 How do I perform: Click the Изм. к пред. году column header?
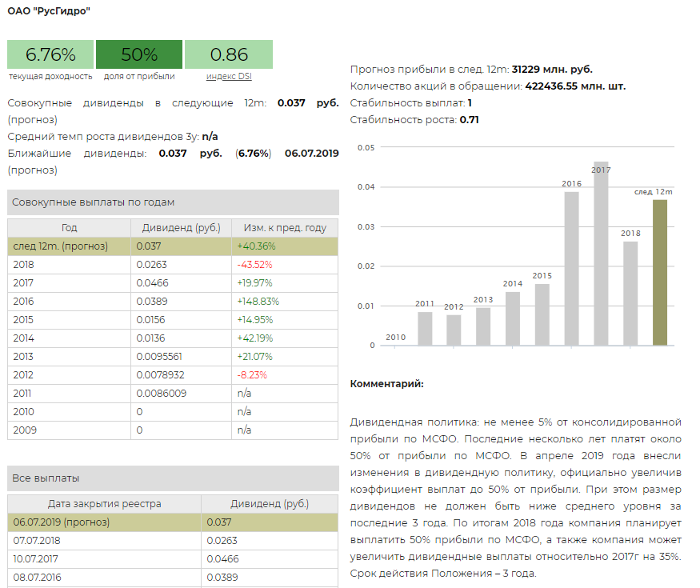pyautogui.click(x=285, y=228)
